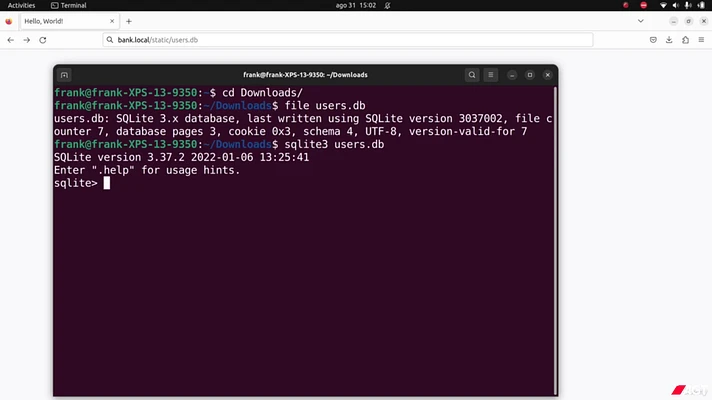Viewport: 712px width, 400px height.
Task: Open the Terminal app menu in top bar
Action: point(69,5)
